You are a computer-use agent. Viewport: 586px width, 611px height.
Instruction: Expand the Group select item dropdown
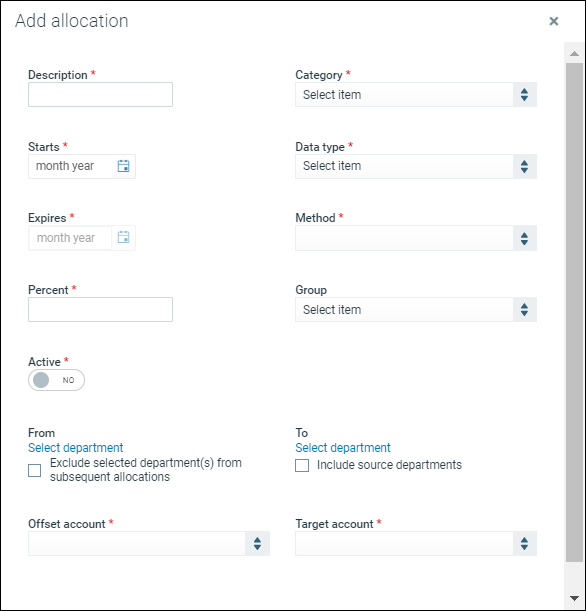(416, 310)
